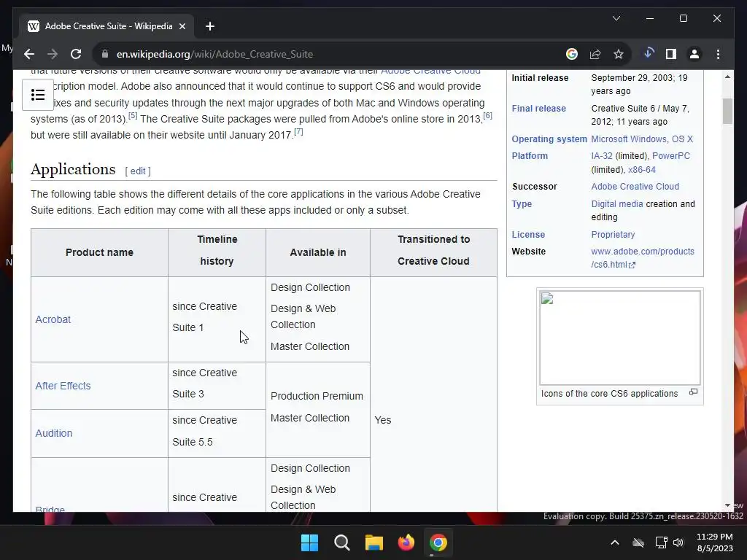Click the OneDrive cloud tray icon

pyautogui.click(x=638, y=542)
